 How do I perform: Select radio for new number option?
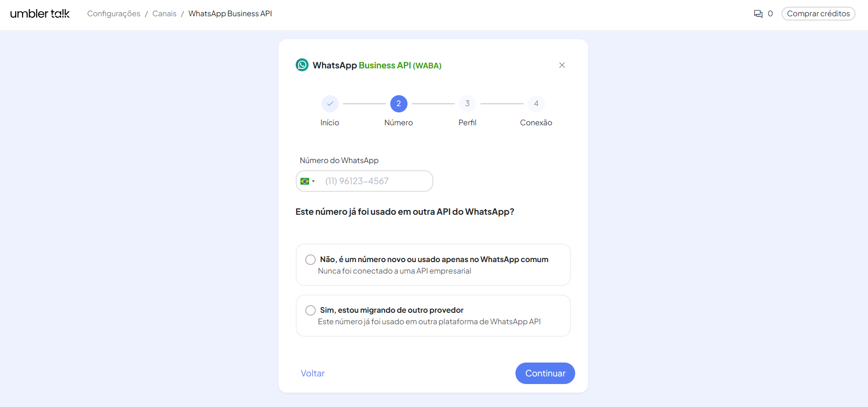311,260
